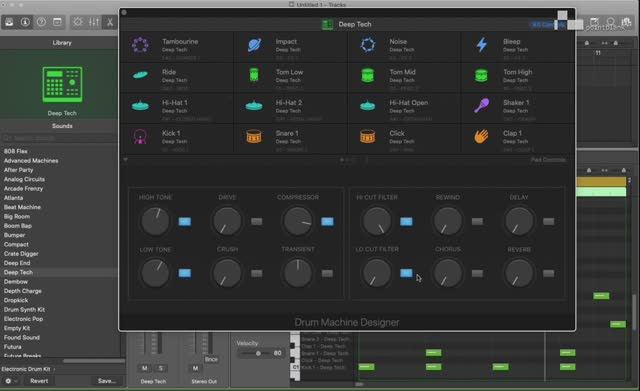
Task: Choose Boom Bap in the Sounds list
Action: coord(18,226)
